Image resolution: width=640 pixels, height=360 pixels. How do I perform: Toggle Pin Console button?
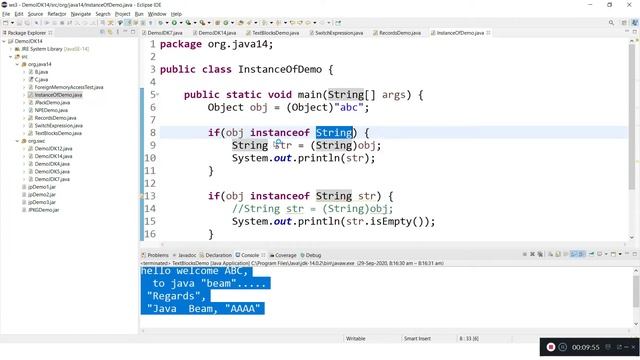coord(591,254)
